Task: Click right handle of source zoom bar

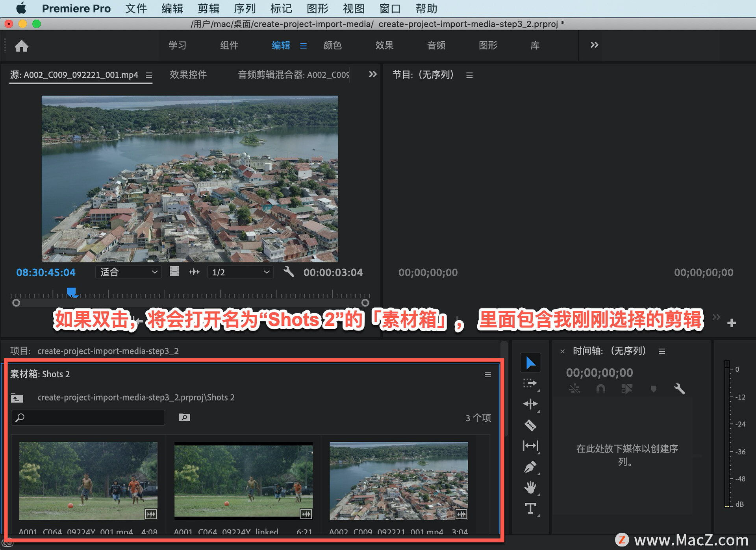Action: click(365, 303)
